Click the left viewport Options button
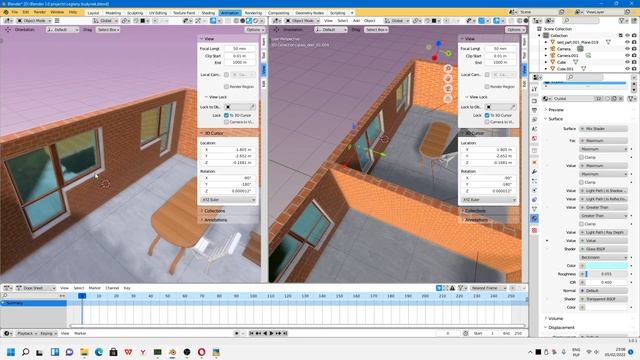Screen dimensions: 640x360 tap(255, 30)
